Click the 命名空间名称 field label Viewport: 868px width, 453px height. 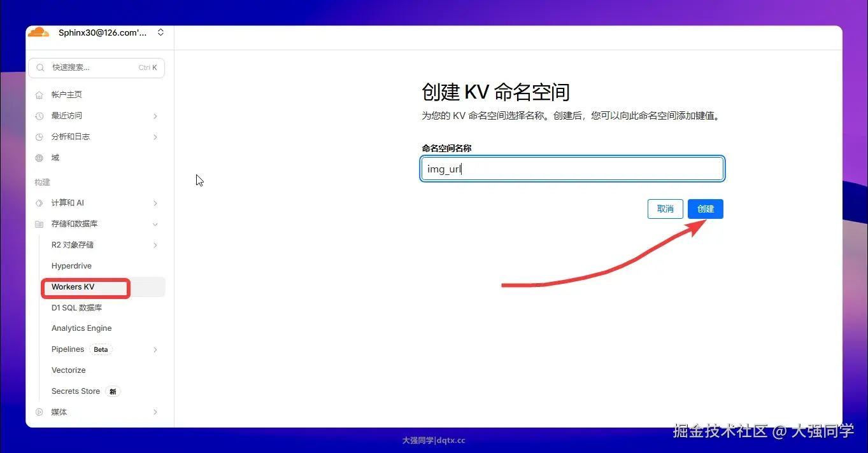tap(446, 148)
